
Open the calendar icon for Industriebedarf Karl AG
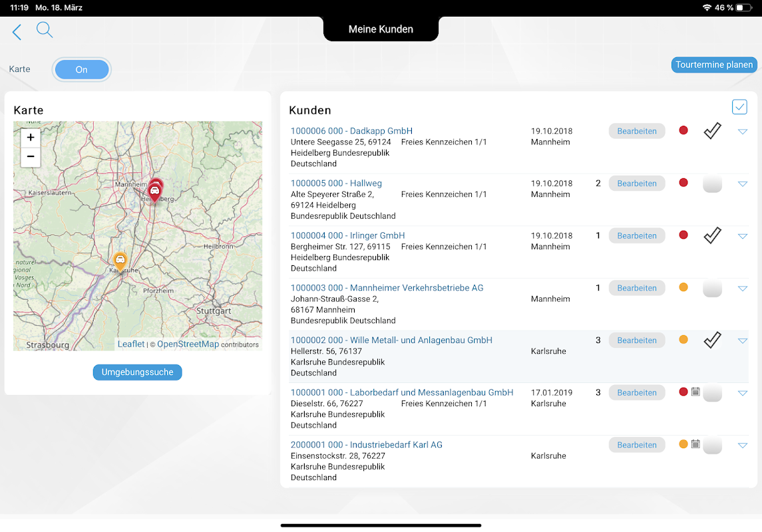click(x=695, y=444)
